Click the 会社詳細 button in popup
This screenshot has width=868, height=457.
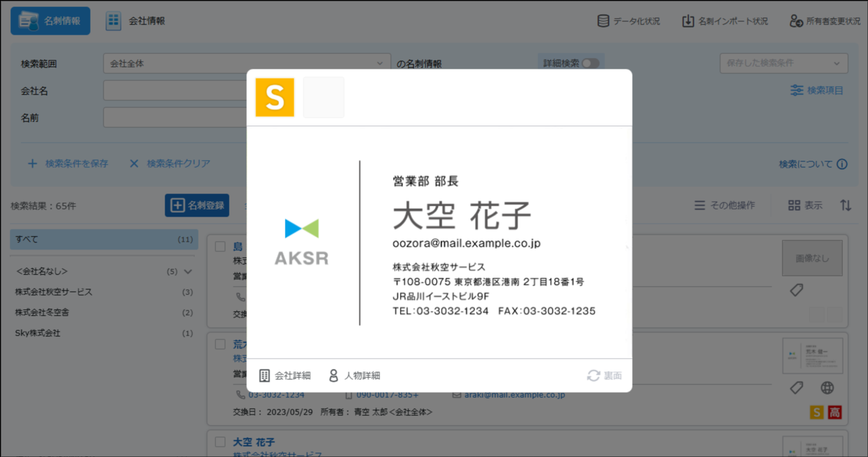click(x=285, y=375)
